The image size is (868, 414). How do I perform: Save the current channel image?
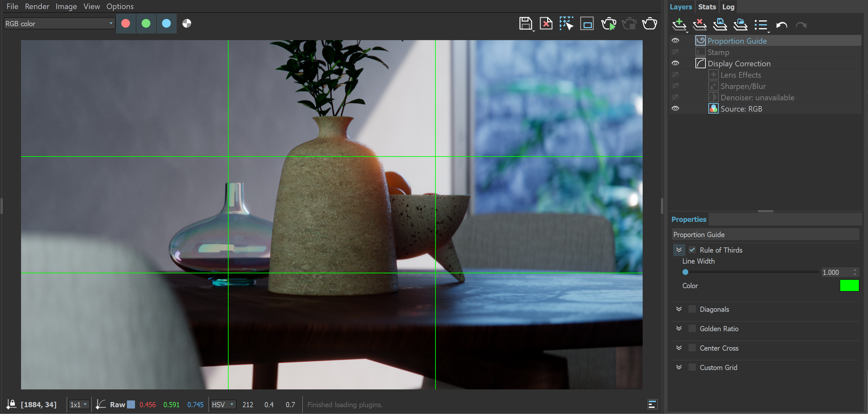click(526, 24)
